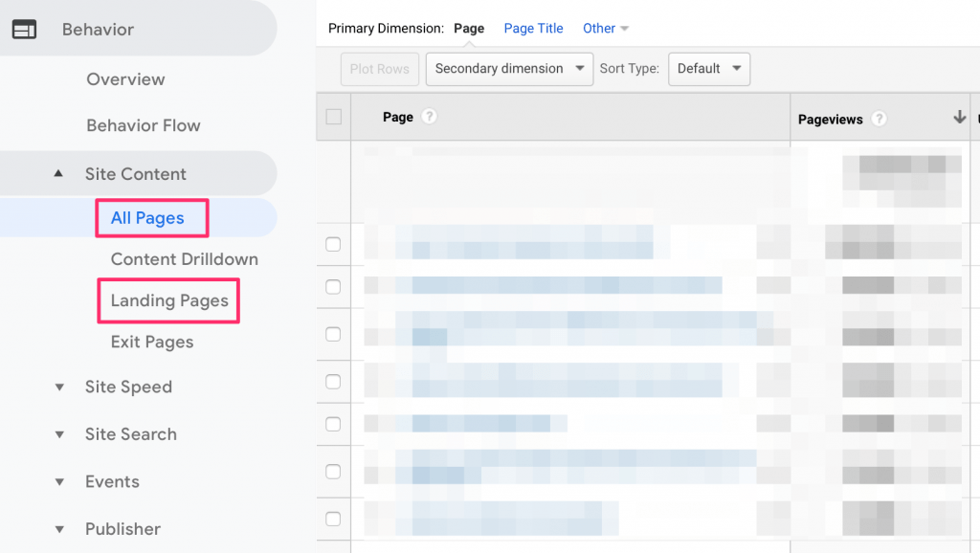
Task: Check the first data row checkbox
Action: [332, 244]
